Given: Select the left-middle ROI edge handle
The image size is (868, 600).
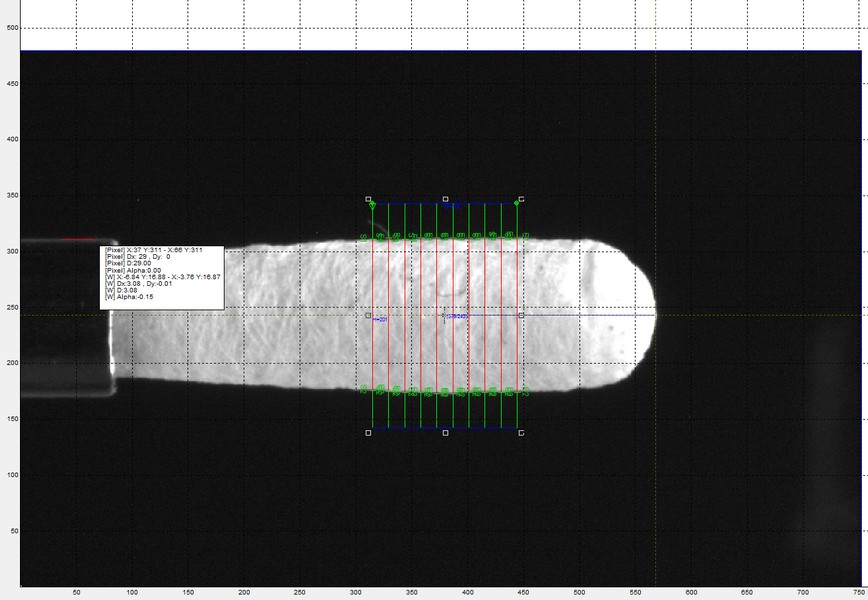Looking at the screenshot, I should [368, 315].
